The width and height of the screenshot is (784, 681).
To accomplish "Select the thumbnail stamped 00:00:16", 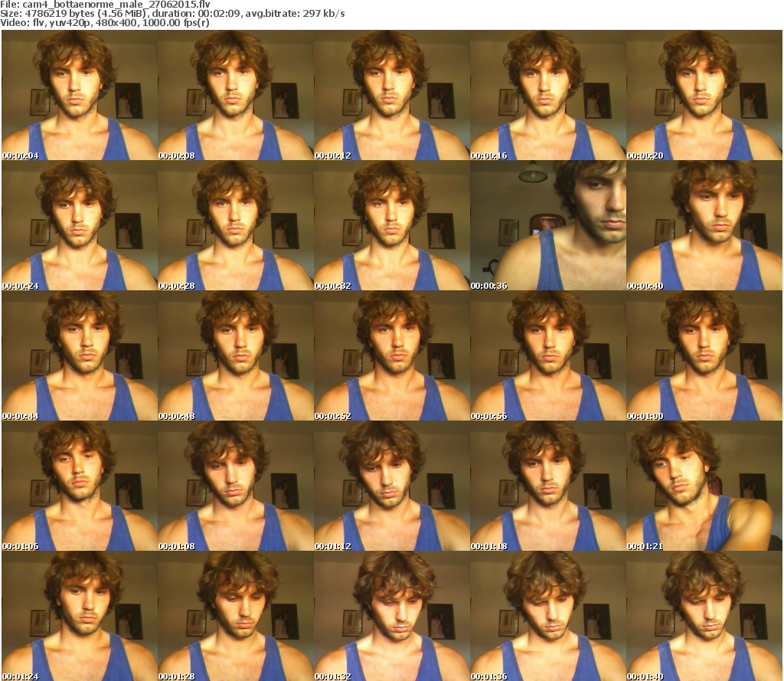I will (547, 95).
